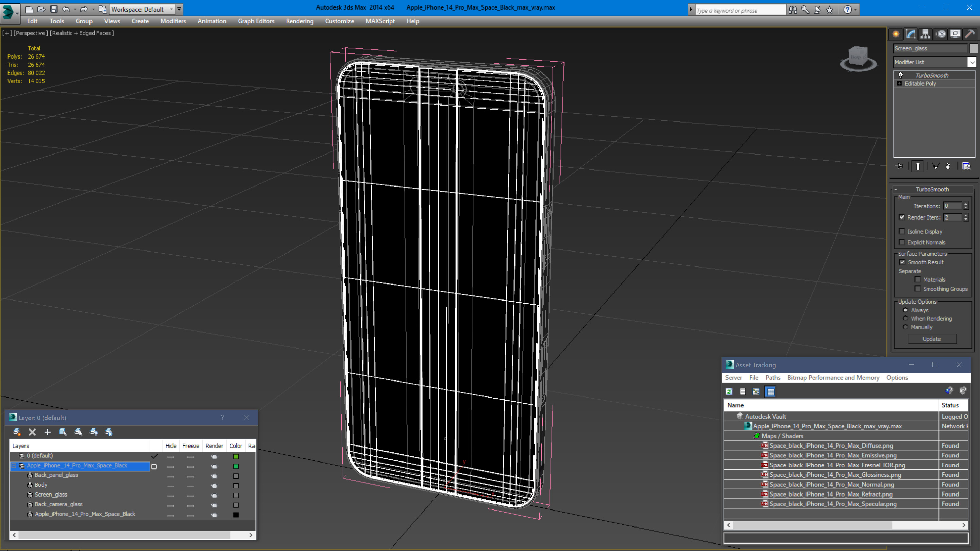Click Select Highlighted Objects and Layers icon
The width and height of the screenshot is (980, 551).
point(63,432)
